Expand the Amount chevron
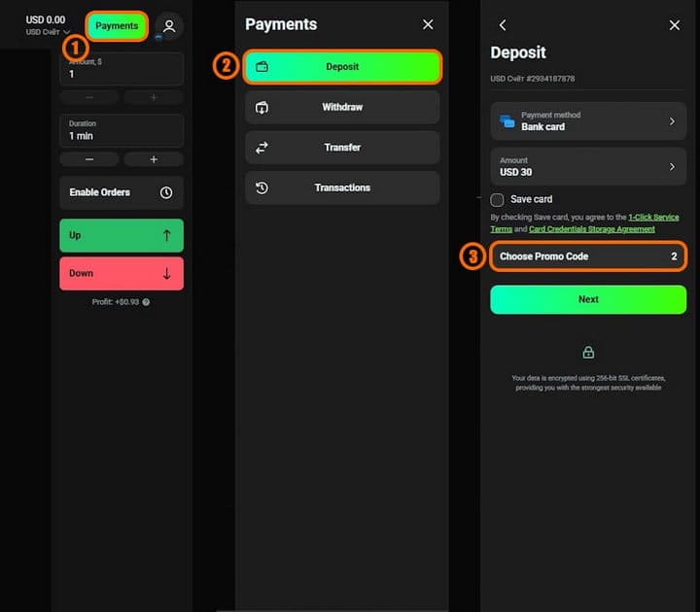This screenshot has height=612, width=700. (672, 166)
